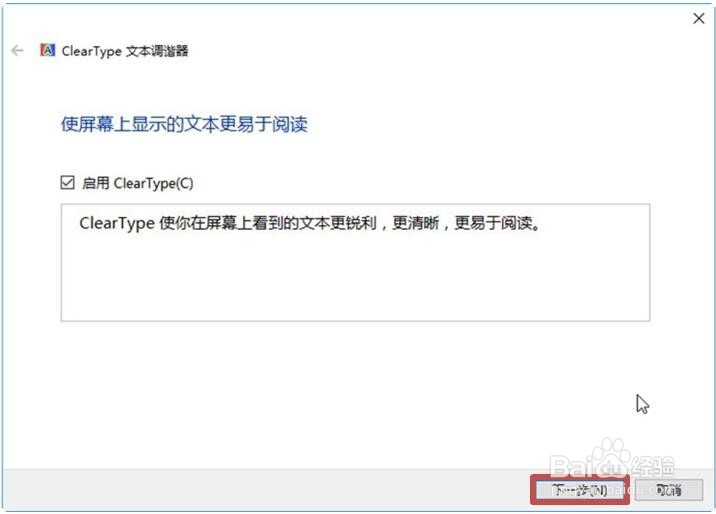Click the back arrow in the wizard header
This screenshot has width=716, height=514.
[17, 51]
